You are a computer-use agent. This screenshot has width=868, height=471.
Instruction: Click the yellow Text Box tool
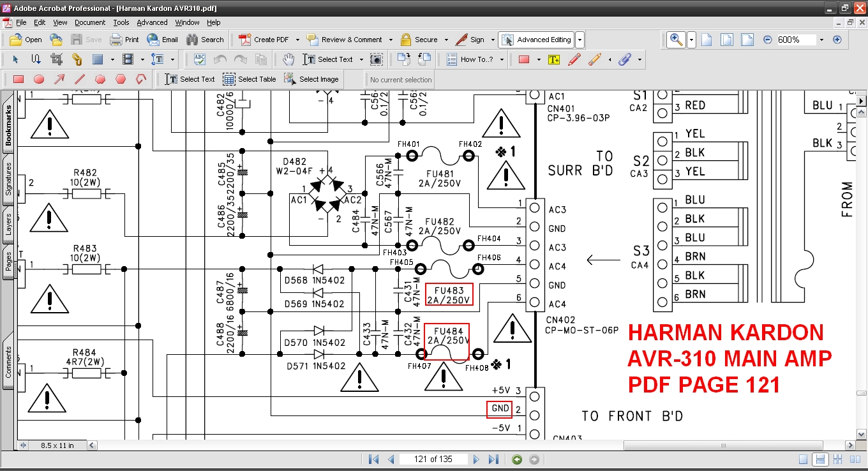click(x=553, y=59)
